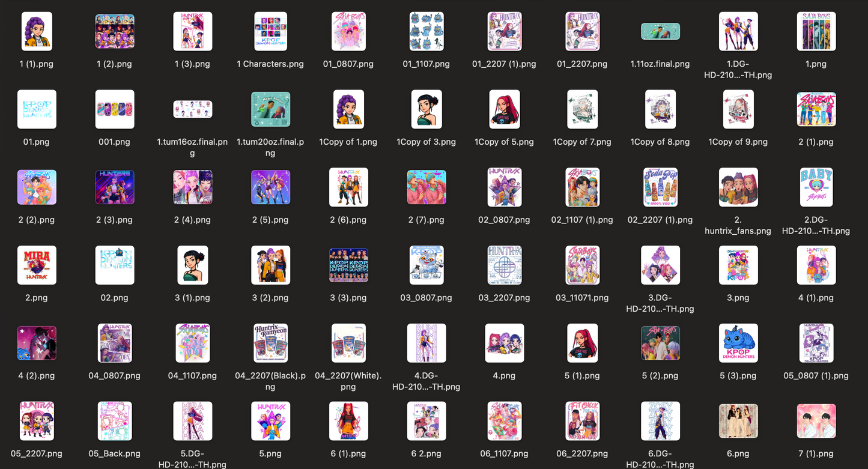Click the 2.huntrix_fans.png thumbnail
Viewport: 868px width, 469px height.
click(x=738, y=187)
